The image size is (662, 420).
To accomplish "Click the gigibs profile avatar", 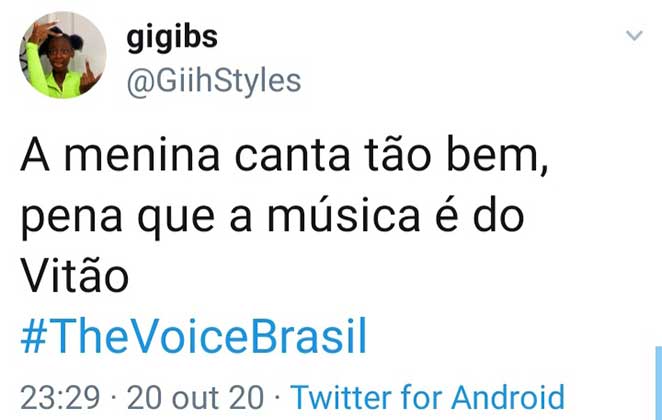I will click(63, 55).
